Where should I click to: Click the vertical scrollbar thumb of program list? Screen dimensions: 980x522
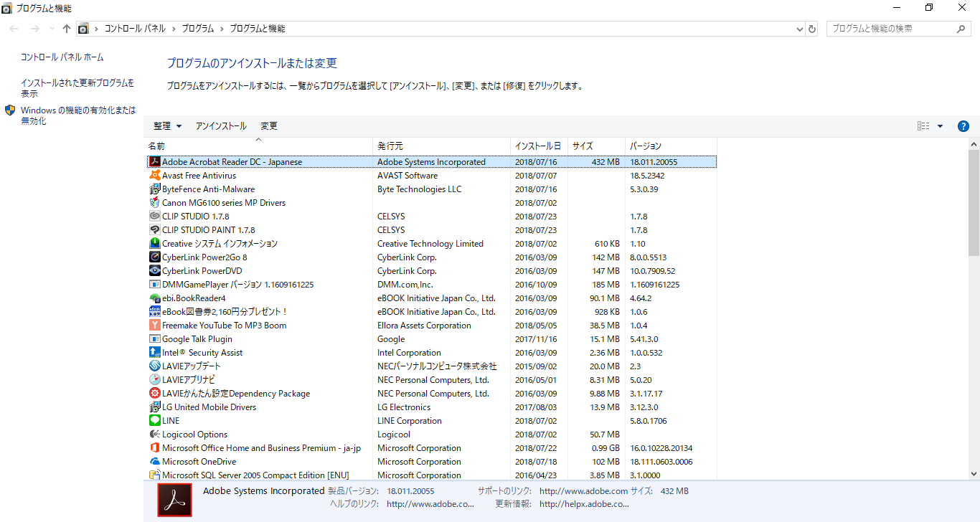[x=974, y=202]
